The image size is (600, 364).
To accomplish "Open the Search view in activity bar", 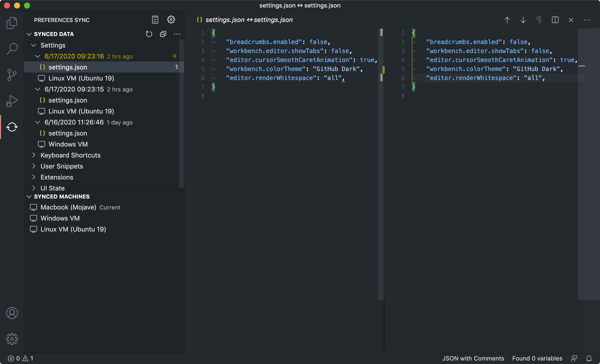I will [12, 49].
